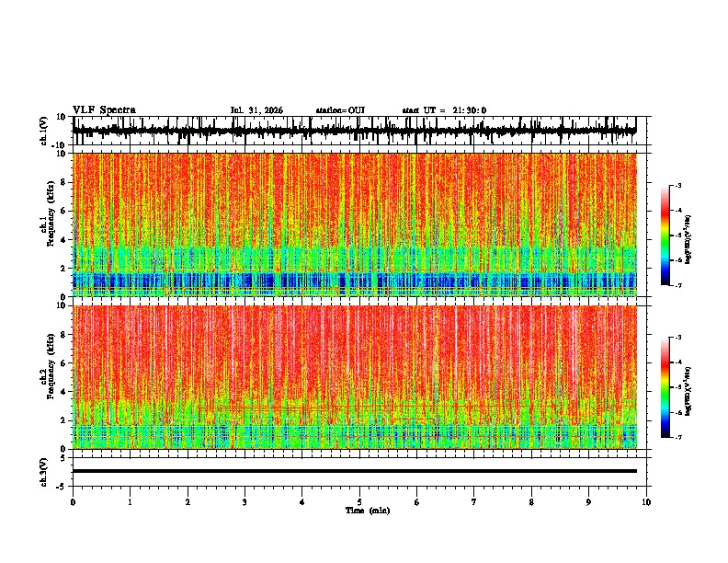Click the -3 label on ch.1 color bar
The width and height of the screenshot is (728, 563).
pos(678,186)
